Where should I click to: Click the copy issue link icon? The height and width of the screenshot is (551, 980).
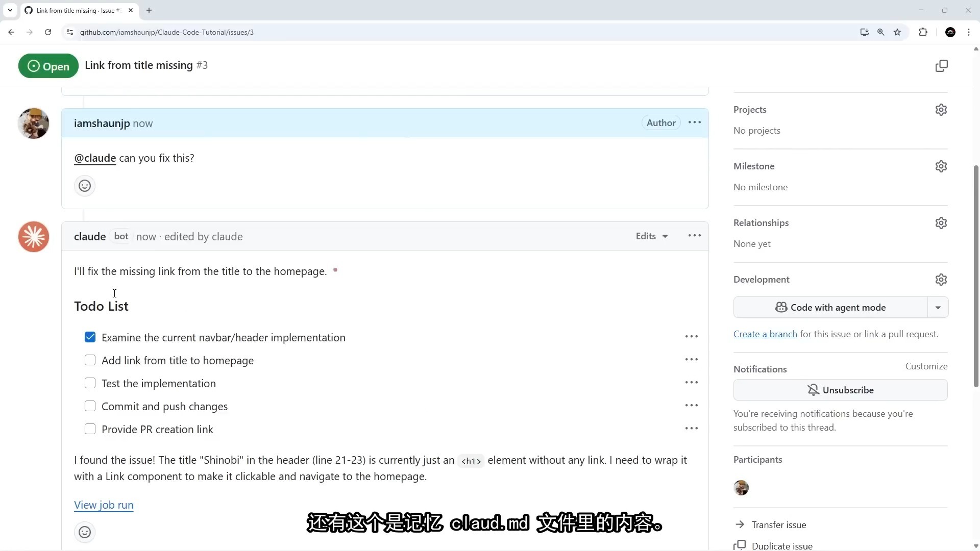tap(941, 66)
